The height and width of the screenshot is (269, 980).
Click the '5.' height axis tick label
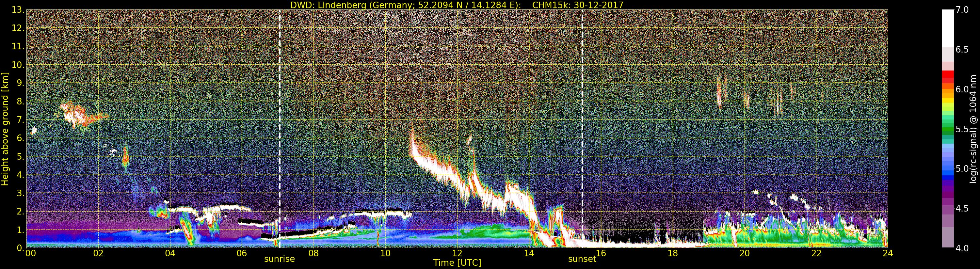[21, 156]
